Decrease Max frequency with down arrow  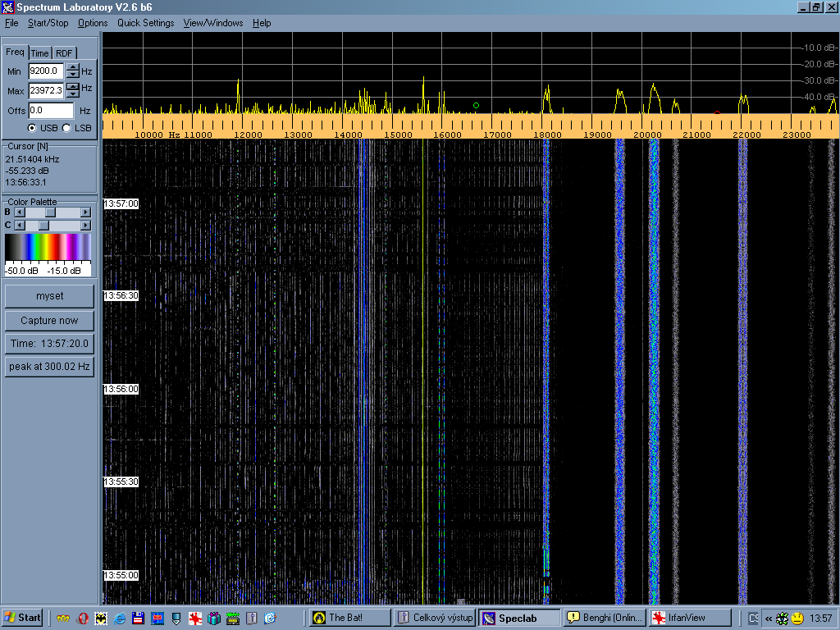click(x=73, y=94)
